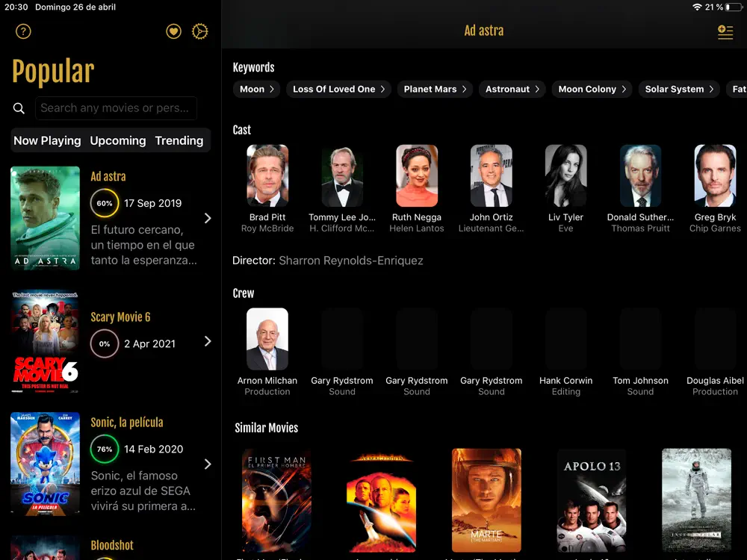Open Ad astra row chevron
747x560 pixels.
(208, 218)
